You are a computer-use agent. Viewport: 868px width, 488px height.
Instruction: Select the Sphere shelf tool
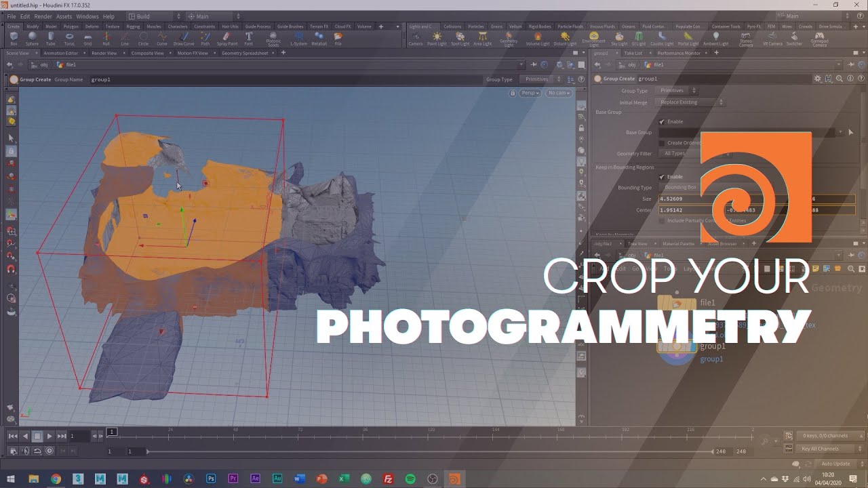pyautogui.click(x=32, y=38)
